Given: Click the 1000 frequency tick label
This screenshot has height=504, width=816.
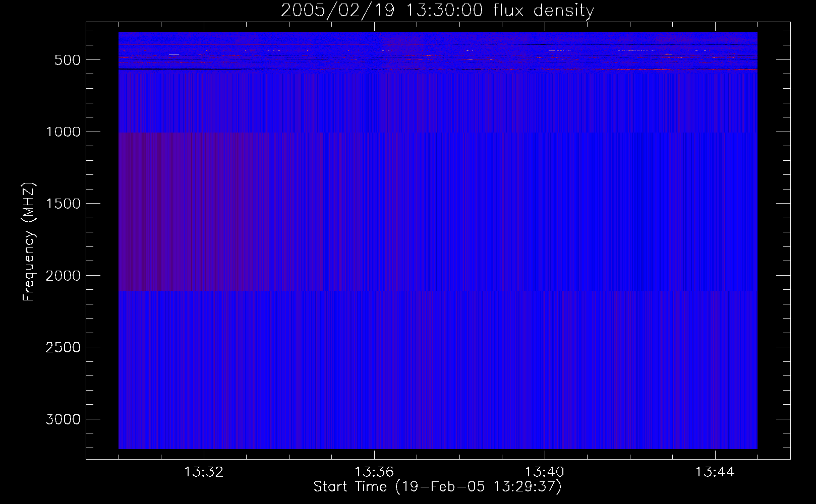Looking at the screenshot, I should point(63,132).
